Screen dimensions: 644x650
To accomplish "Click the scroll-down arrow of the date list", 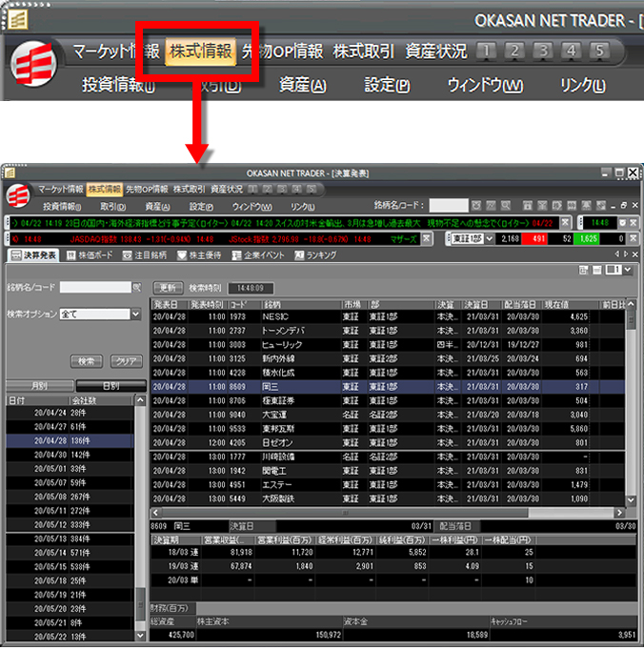I will 140,636.
